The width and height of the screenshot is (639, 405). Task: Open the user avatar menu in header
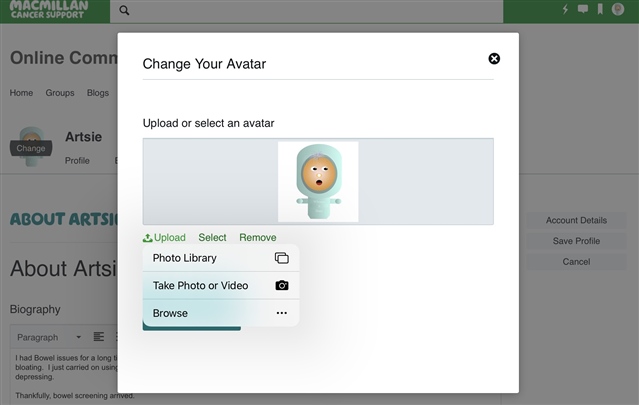coord(618,9)
